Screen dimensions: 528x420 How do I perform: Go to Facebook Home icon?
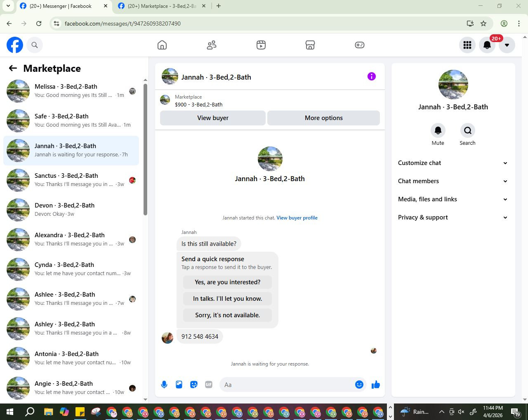point(162,45)
